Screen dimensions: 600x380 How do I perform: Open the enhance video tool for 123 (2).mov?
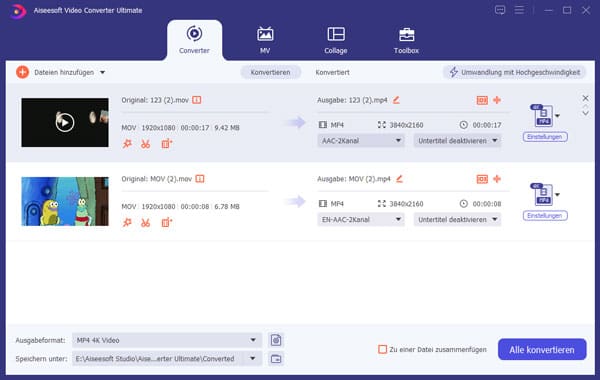point(166,144)
